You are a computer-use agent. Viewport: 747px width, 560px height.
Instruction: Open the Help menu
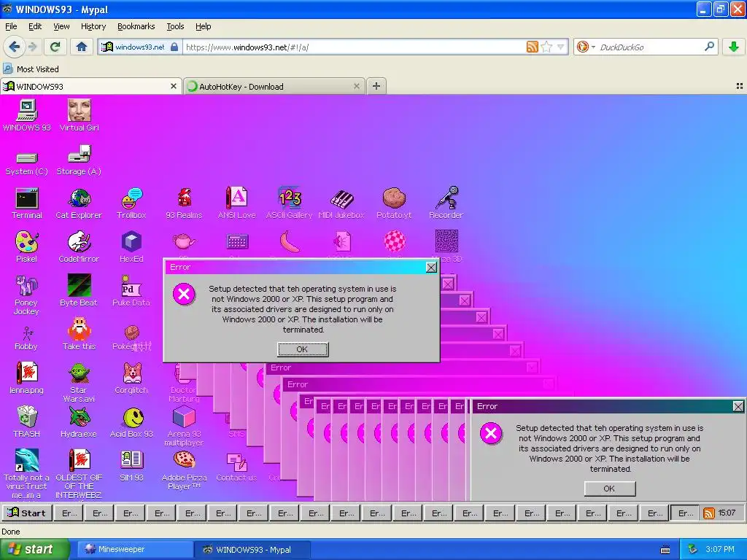point(203,26)
